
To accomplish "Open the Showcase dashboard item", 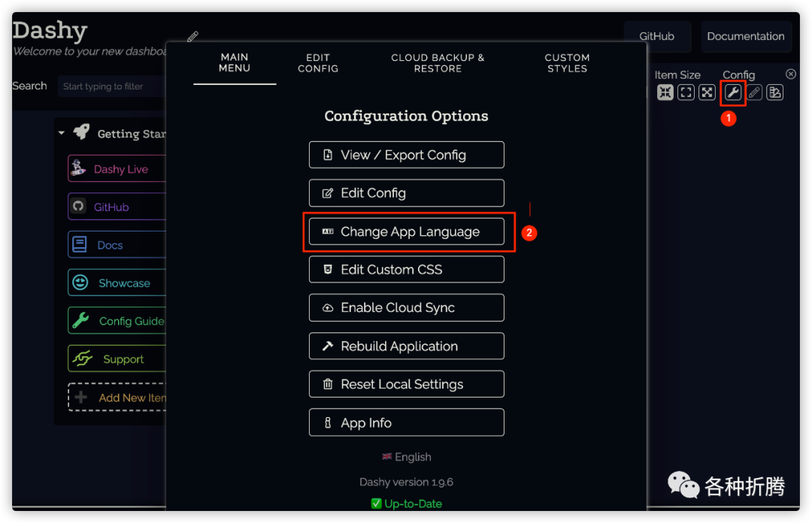I will 117,283.
